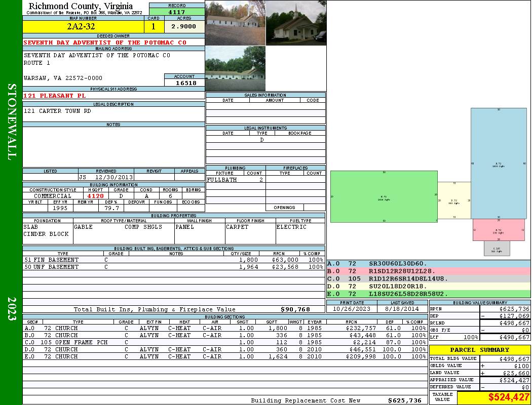
Task: Select section C.0 105 OPEN FRAME PCH
Action: coord(225,342)
